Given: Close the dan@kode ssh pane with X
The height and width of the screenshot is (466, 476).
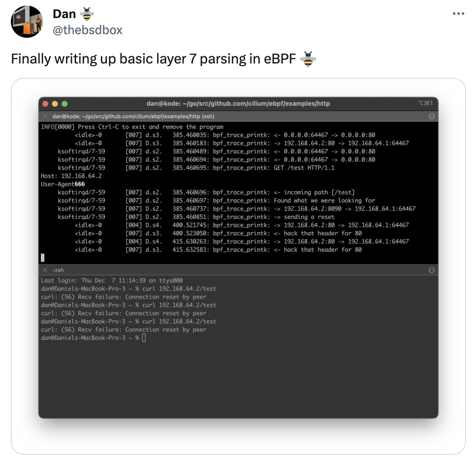Looking at the screenshot, I should point(45,116).
